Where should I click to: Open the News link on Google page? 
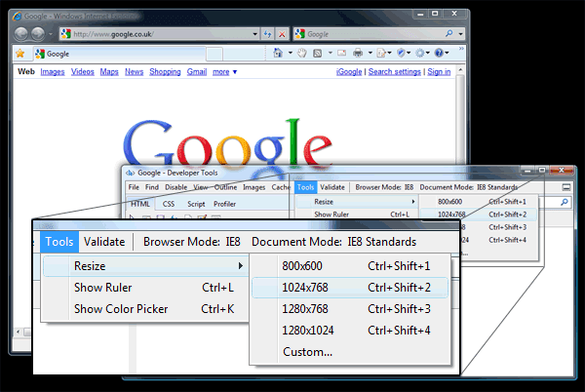click(134, 71)
